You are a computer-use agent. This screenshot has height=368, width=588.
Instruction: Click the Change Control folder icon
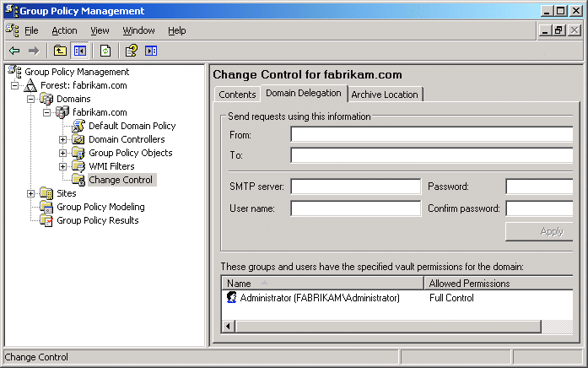tap(78, 180)
